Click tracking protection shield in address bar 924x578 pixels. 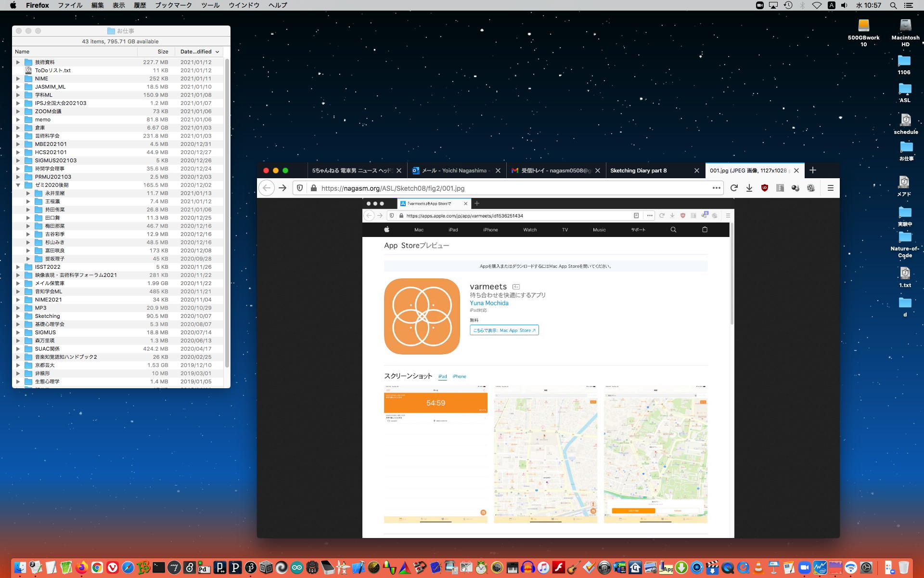(300, 188)
